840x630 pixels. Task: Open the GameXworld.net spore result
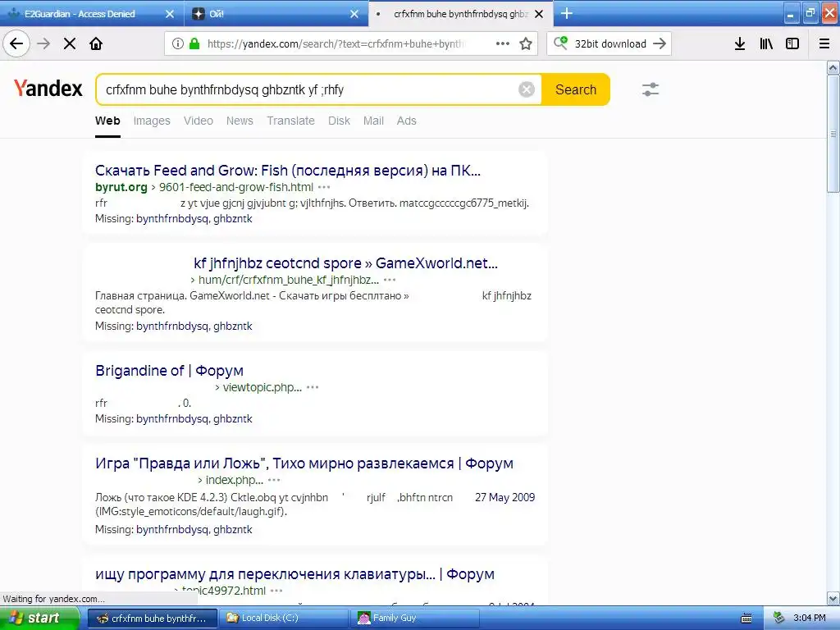click(345, 263)
